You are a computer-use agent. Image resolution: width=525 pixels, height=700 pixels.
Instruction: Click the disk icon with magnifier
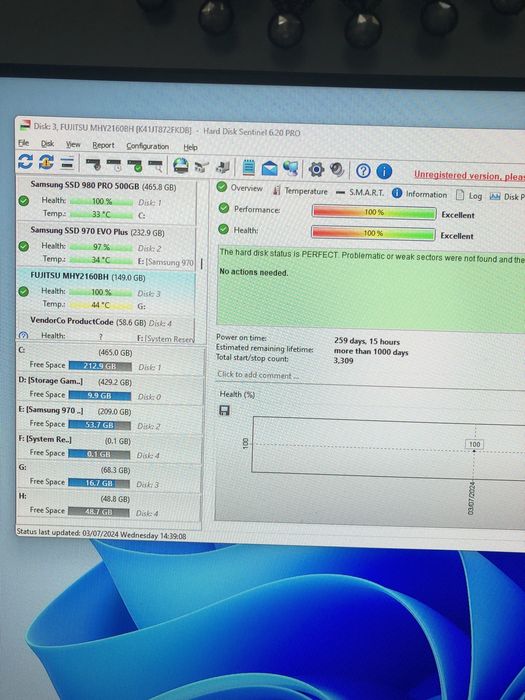point(156,166)
